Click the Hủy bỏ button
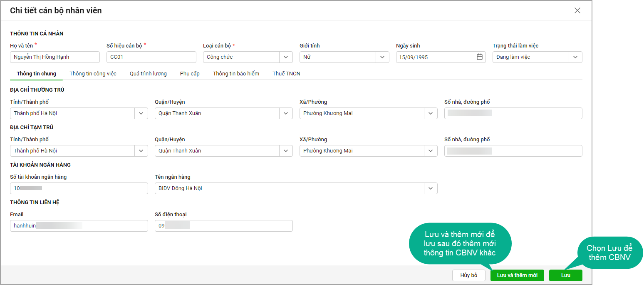This screenshot has width=644, height=285. (468, 275)
